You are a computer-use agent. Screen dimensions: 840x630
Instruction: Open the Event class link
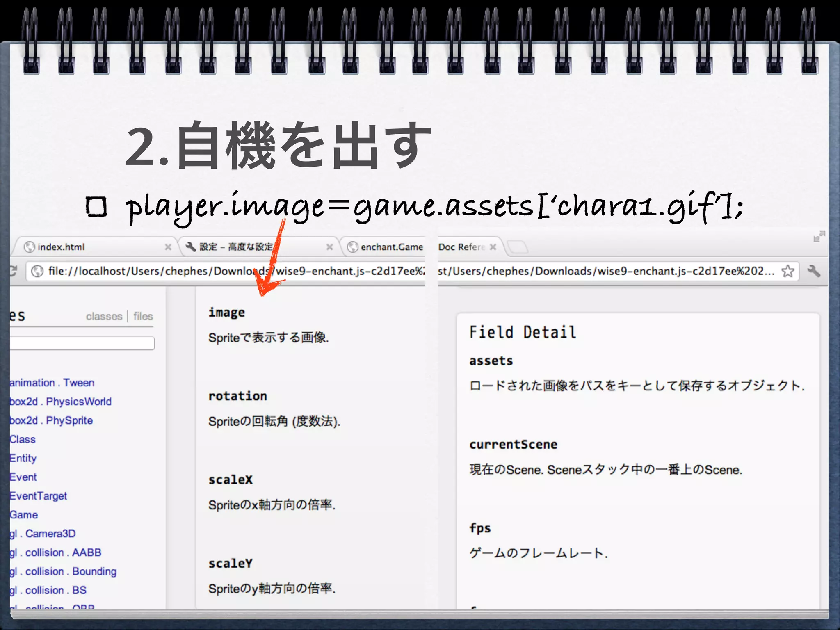[x=23, y=477]
